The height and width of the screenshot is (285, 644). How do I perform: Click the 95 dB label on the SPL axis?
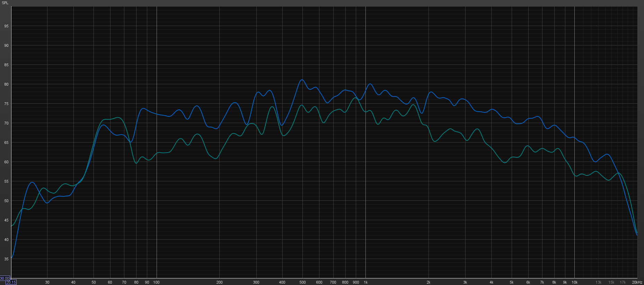[7, 26]
